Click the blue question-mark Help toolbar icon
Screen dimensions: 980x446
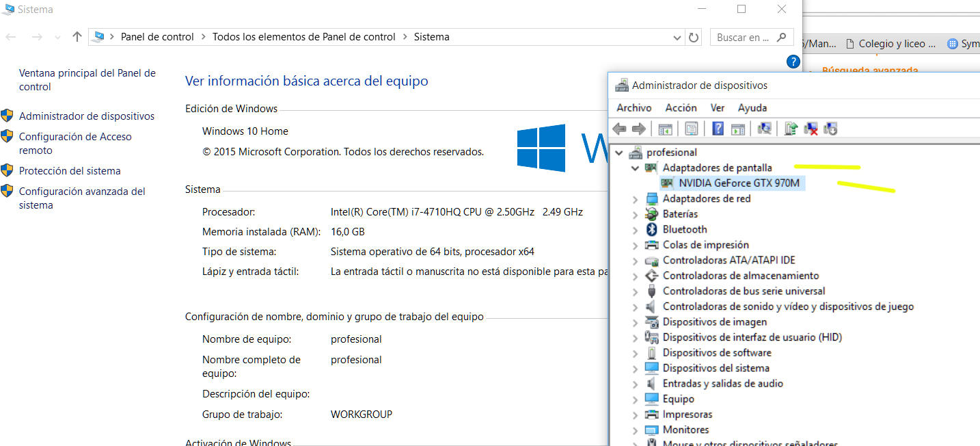718,129
